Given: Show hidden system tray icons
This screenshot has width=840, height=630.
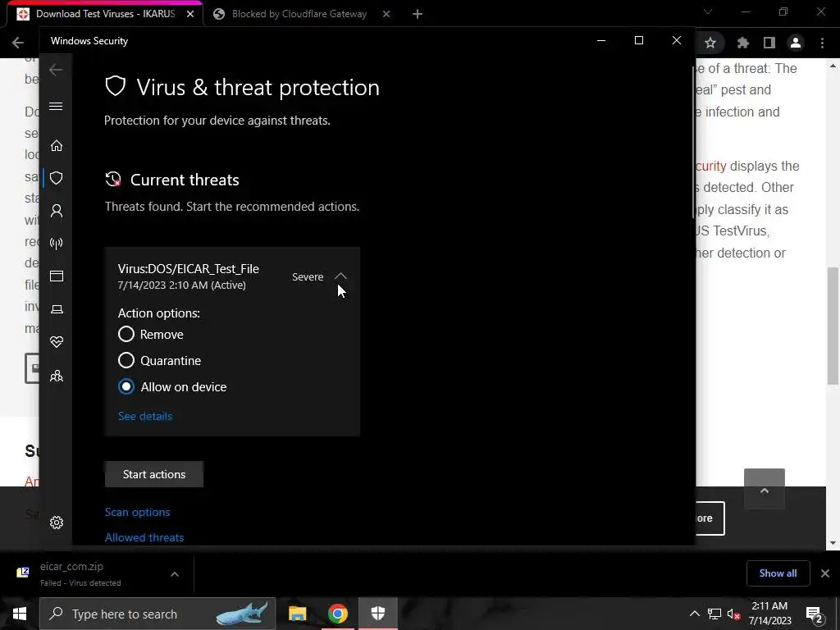Looking at the screenshot, I should click(694, 614).
